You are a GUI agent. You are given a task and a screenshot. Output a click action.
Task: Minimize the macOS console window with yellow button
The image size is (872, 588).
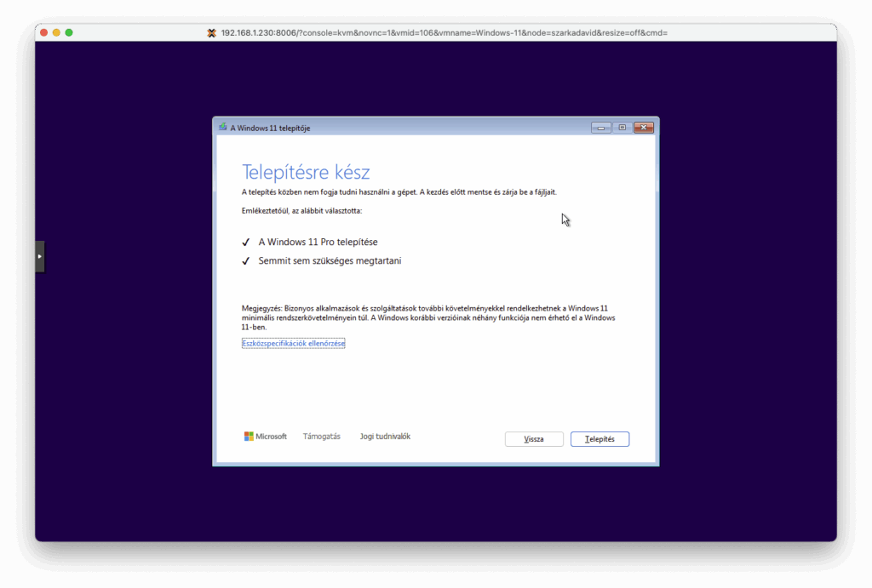(x=56, y=33)
